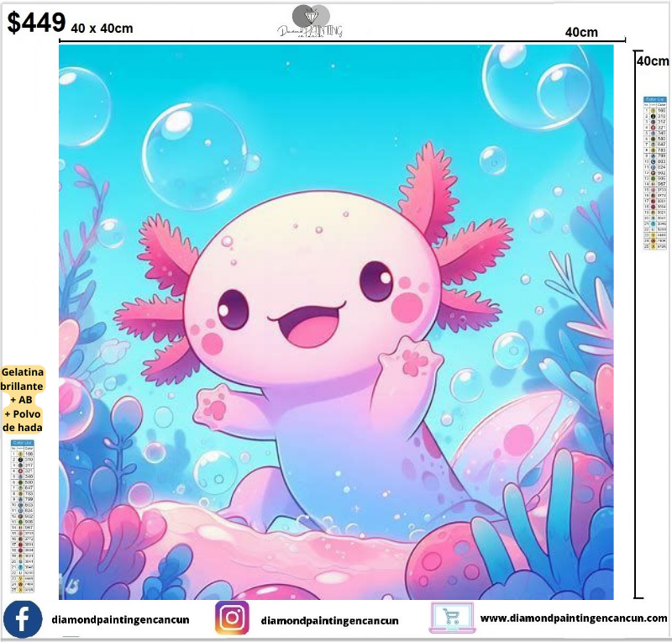
Task: Open the website www.diamondpaintingencancun.com link
Action: click(x=574, y=618)
